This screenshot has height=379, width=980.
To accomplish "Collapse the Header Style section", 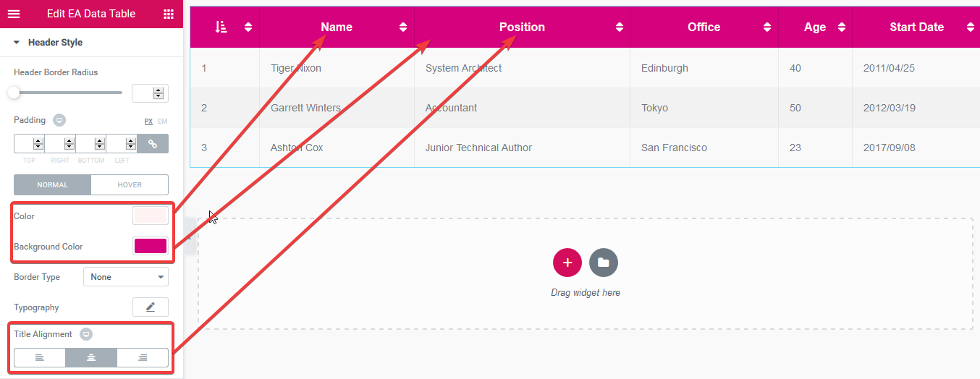I will 17,43.
